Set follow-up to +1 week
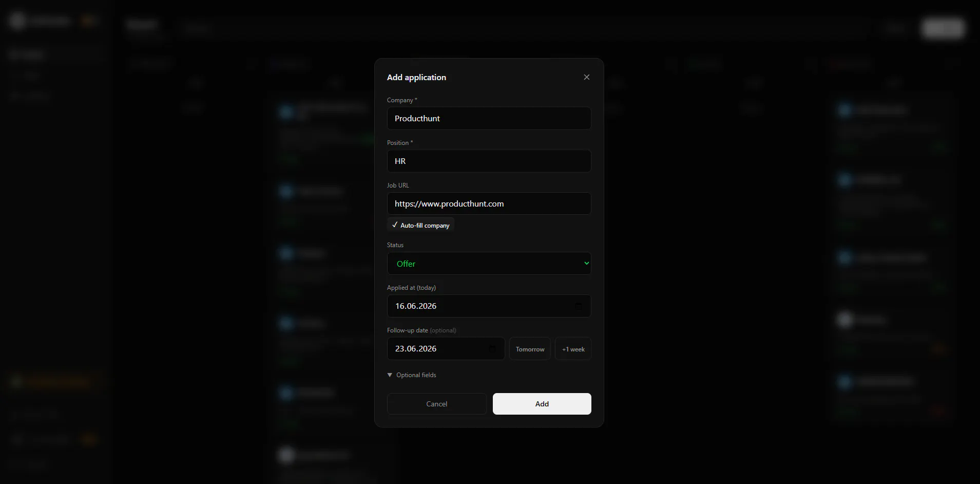 click(573, 349)
